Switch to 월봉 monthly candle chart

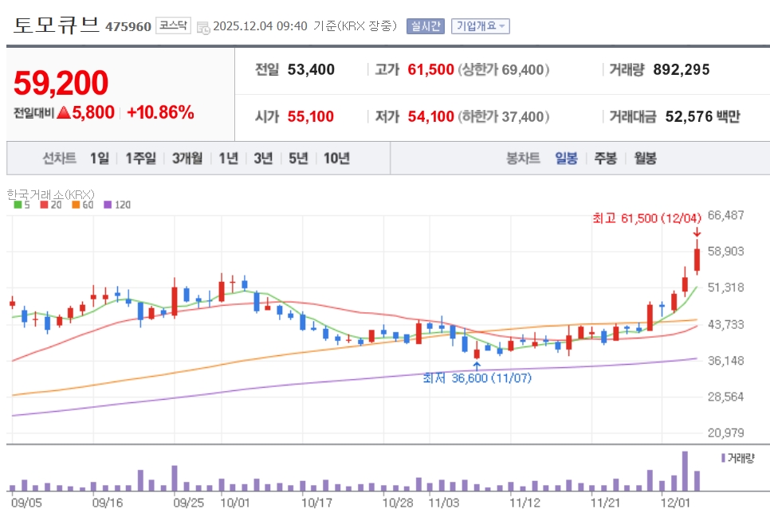pyautogui.click(x=645, y=158)
